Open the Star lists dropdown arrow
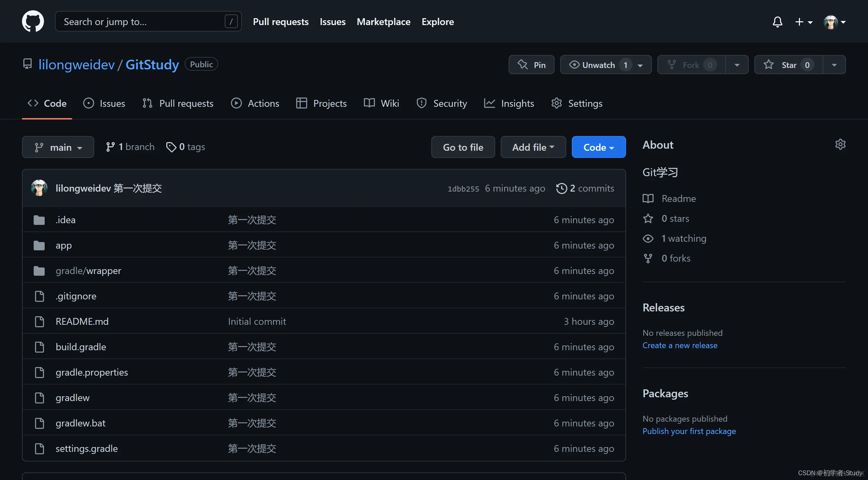 click(x=834, y=65)
